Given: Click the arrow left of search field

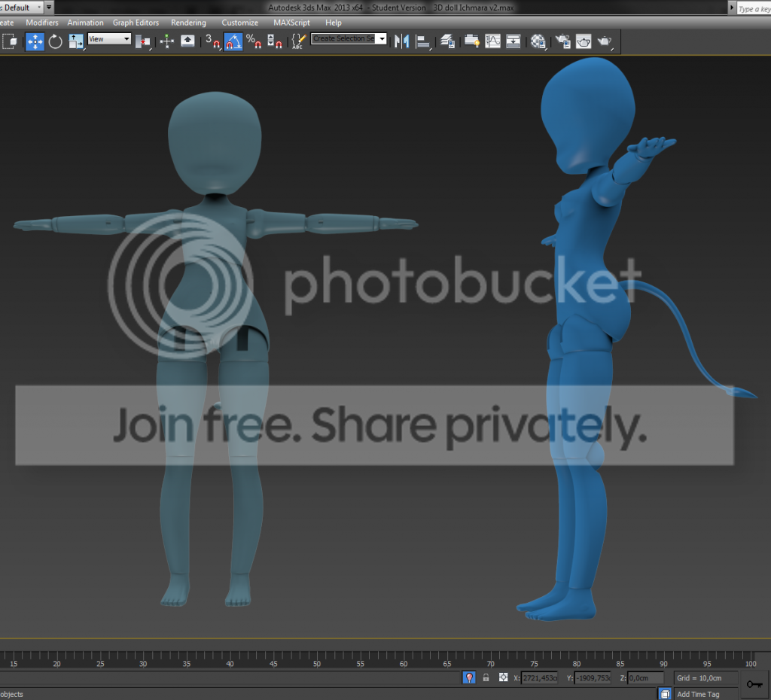Looking at the screenshot, I should click(732, 8).
